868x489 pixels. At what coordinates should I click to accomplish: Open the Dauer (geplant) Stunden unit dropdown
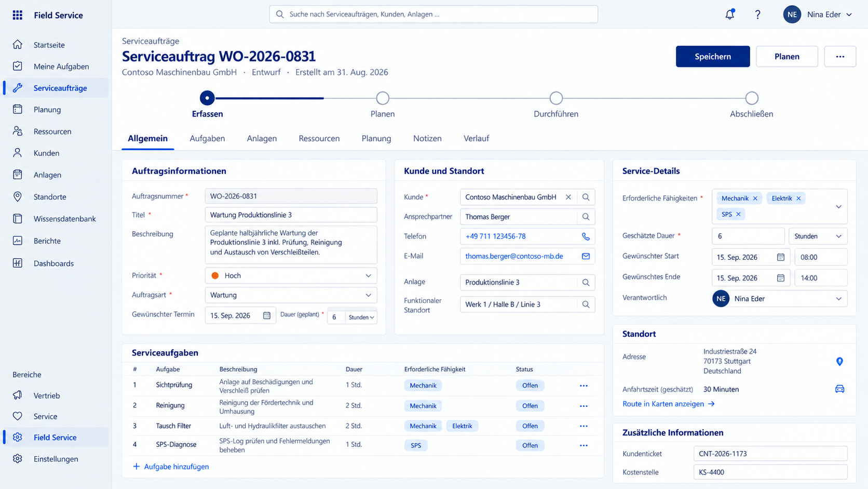coord(361,317)
